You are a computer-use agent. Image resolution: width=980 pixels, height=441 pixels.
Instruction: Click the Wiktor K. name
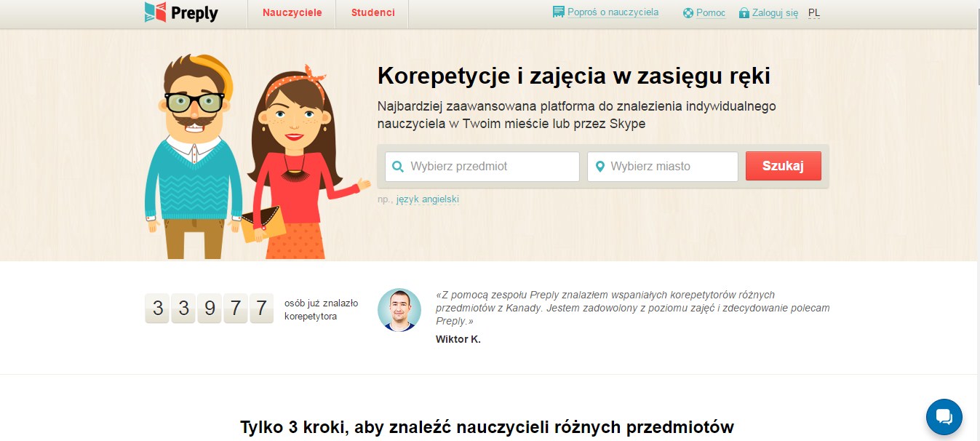458,339
